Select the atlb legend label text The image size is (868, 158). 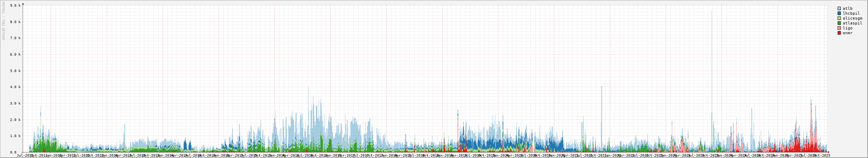847,8
